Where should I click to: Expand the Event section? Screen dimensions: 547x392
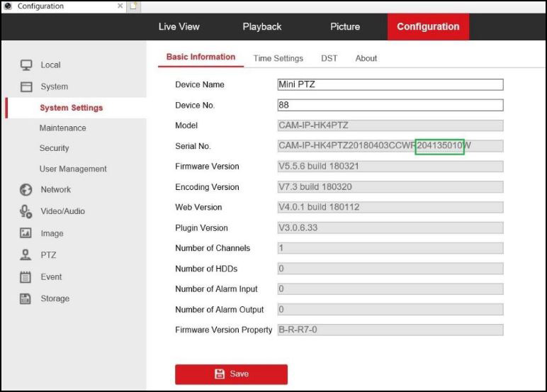(51, 276)
